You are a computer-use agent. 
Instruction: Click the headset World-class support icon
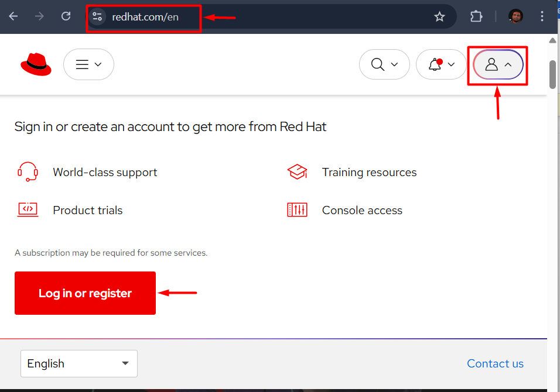(x=28, y=172)
